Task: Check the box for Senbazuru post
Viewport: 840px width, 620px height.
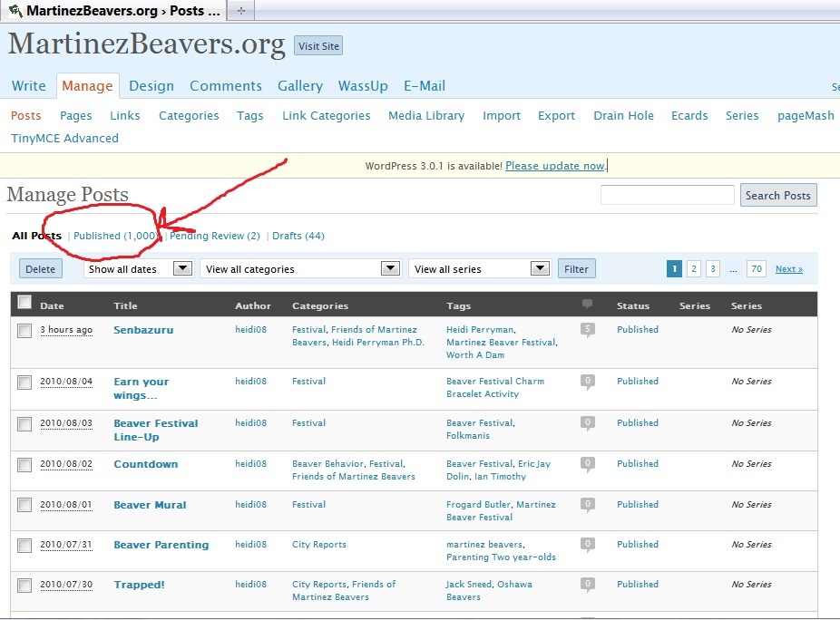Action: click(x=24, y=330)
